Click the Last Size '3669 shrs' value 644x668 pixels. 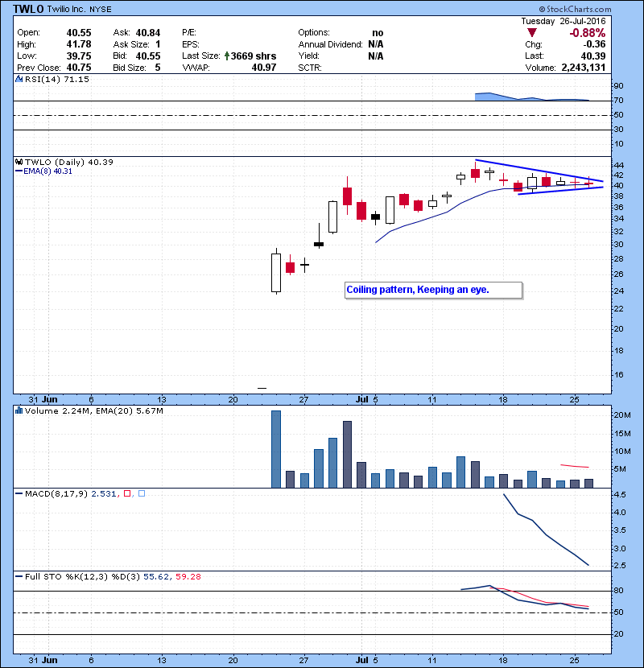[x=254, y=56]
